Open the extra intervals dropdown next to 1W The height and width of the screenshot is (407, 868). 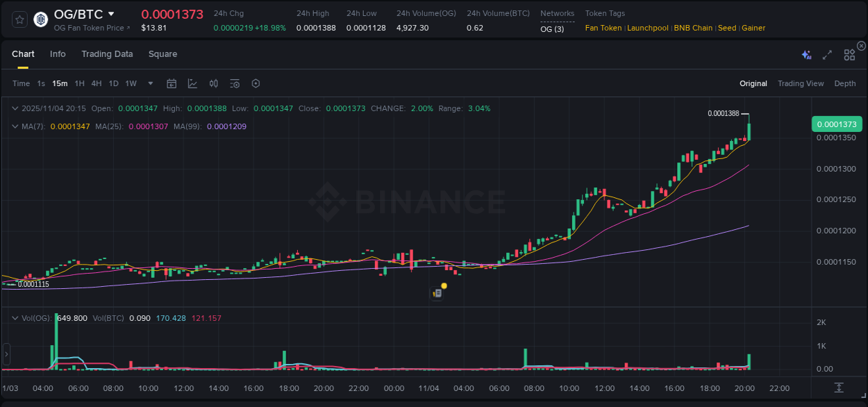[149, 83]
